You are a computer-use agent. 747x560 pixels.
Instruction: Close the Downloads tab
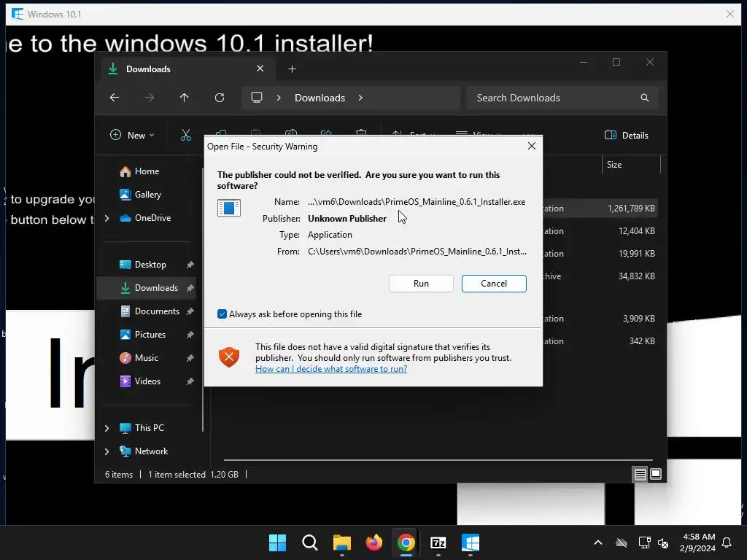[260, 69]
